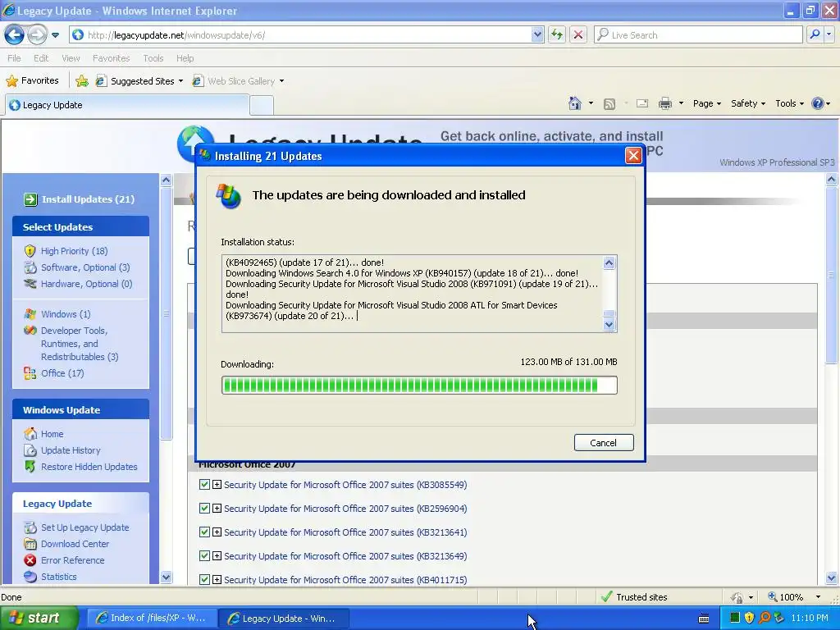
Task: Click the Windows Start button
Action: 39,619
